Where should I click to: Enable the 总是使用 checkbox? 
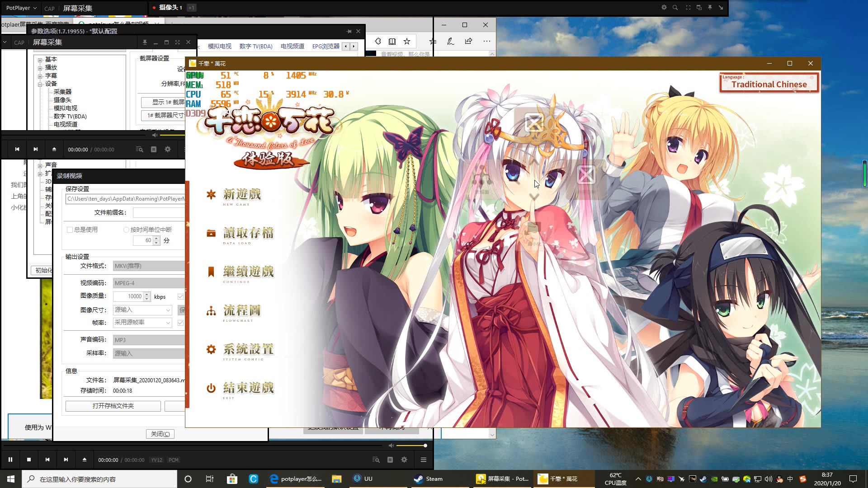tap(70, 230)
